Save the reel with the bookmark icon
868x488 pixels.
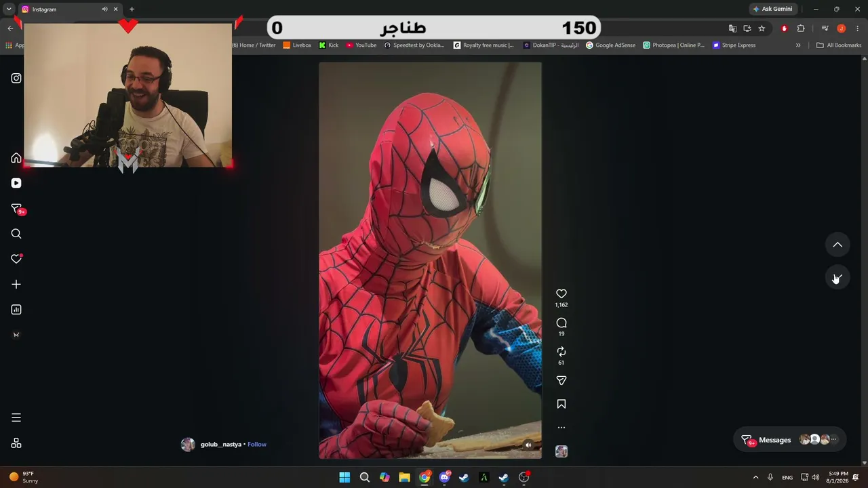click(561, 404)
